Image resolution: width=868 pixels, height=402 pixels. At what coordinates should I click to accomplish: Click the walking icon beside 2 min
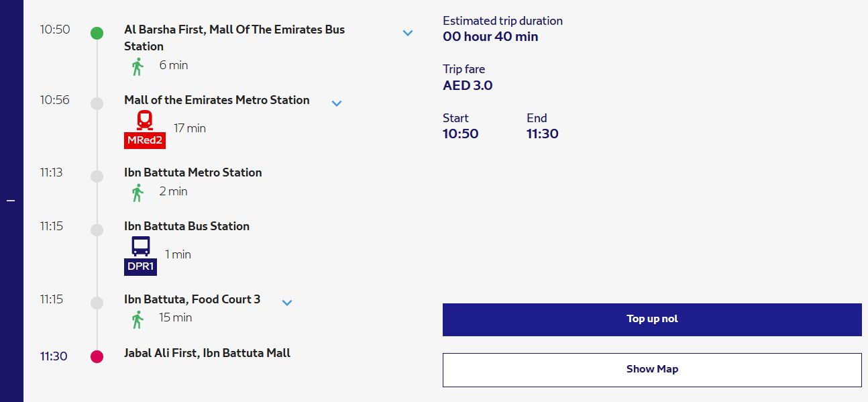pyautogui.click(x=138, y=192)
